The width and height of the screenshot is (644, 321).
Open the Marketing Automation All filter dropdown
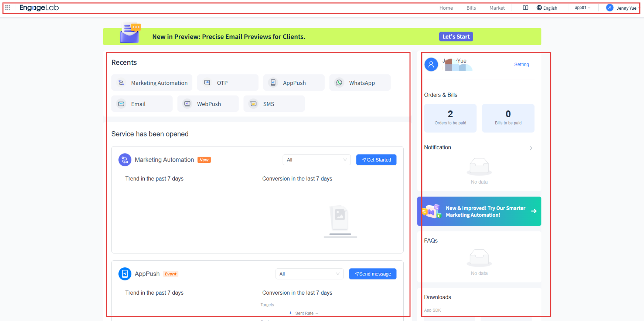317,160
